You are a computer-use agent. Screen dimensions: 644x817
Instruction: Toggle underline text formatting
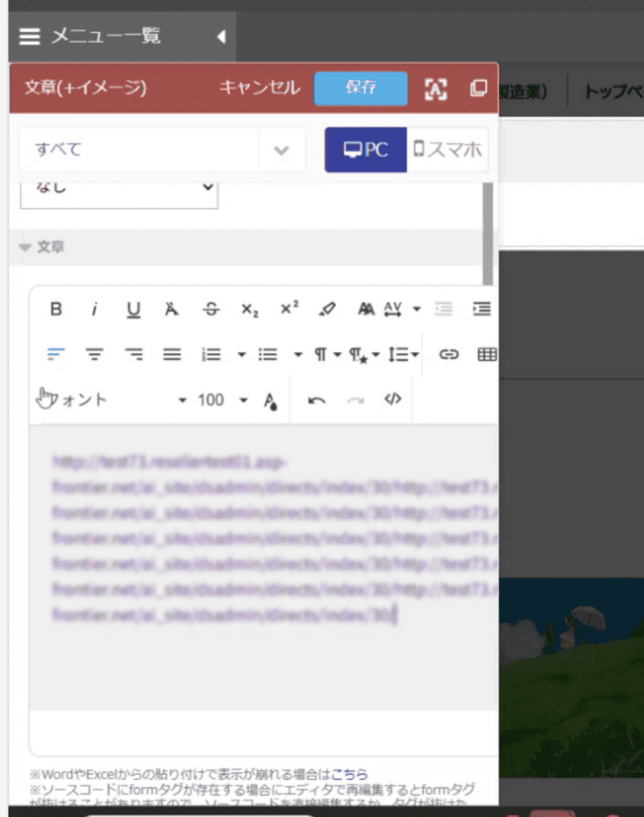point(133,310)
